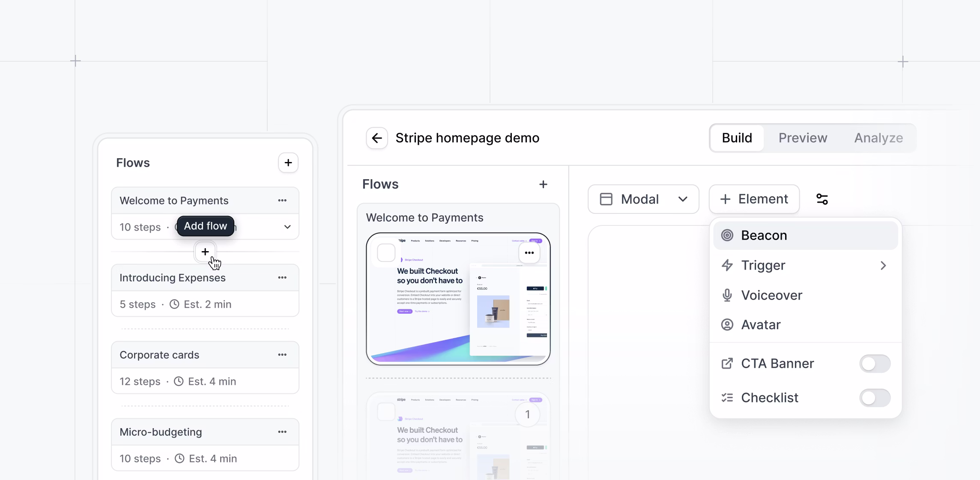Click the Checklist list icon

coord(727,398)
